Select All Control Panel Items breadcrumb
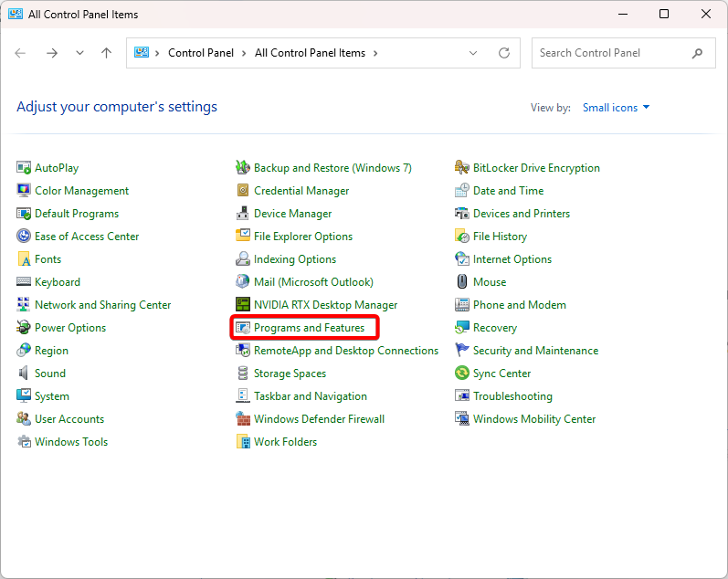The height and width of the screenshot is (579, 728). (x=310, y=53)
